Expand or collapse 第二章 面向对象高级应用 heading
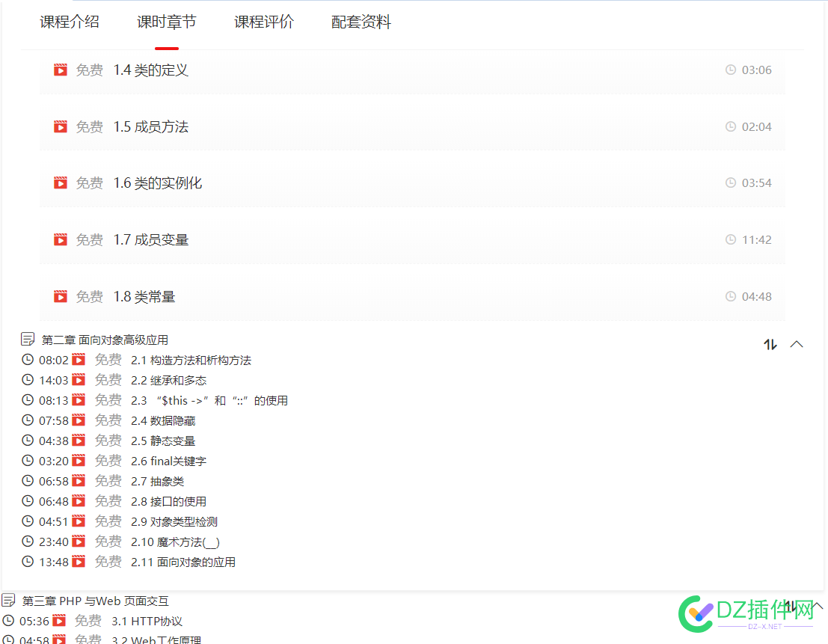This screenshot has width=828, height=644. 105,340
